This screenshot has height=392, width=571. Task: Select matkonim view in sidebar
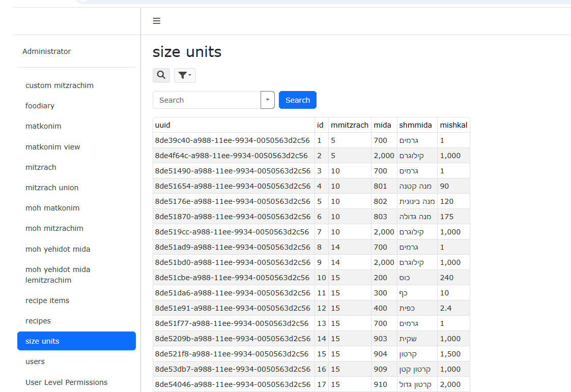(53, 147)
